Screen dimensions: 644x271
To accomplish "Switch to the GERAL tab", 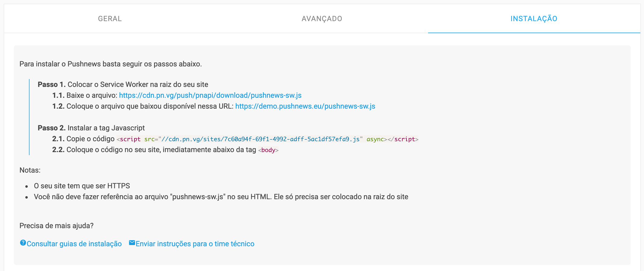I will click(110, 19).
